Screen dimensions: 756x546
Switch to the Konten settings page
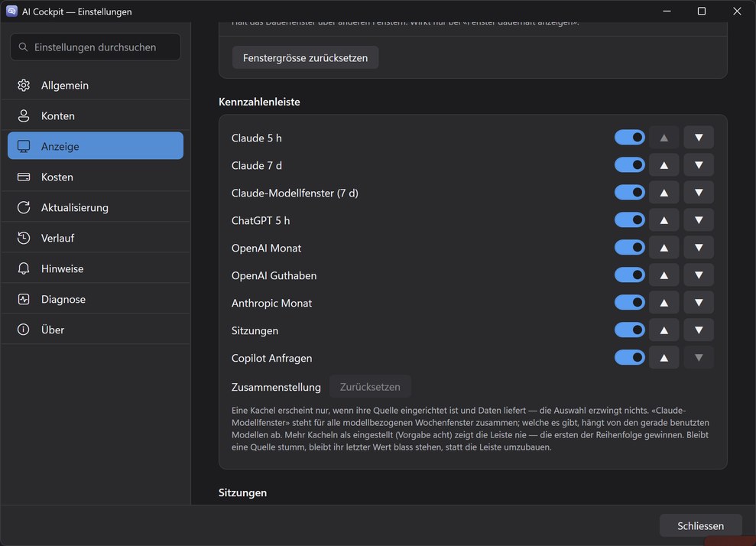[96, 115]
